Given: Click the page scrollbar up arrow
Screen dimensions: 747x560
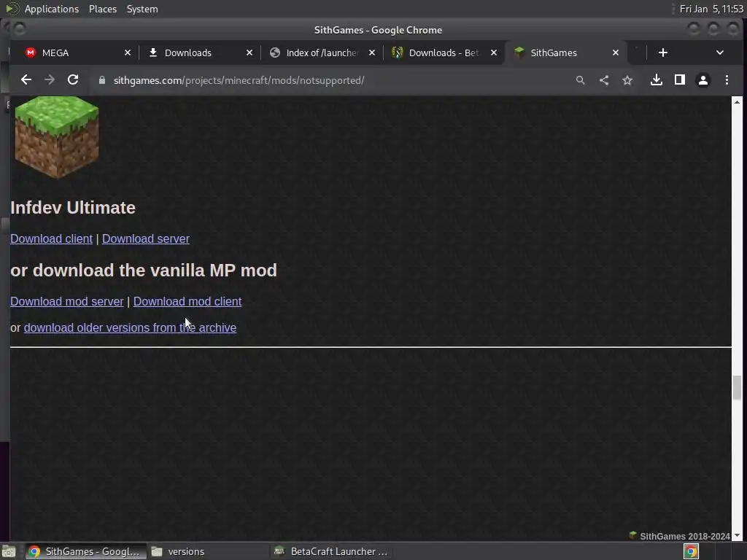Looking at the screenshot, I should (737, 102).
